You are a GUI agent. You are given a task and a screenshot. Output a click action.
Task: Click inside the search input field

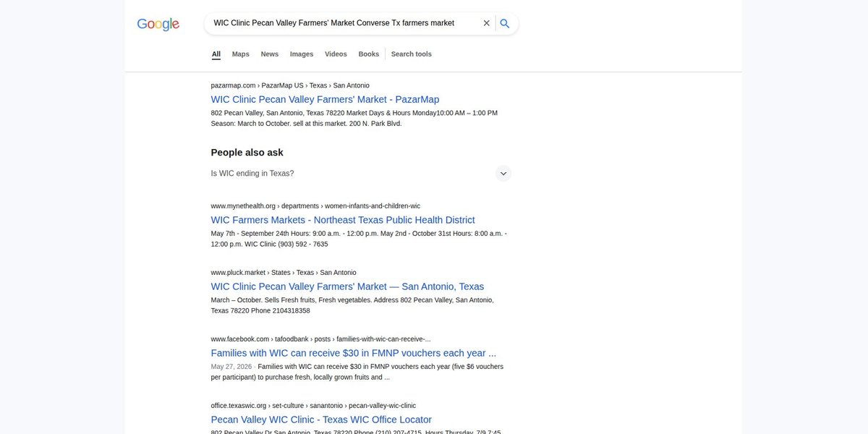pyautogui.click(x=344, y=23)
